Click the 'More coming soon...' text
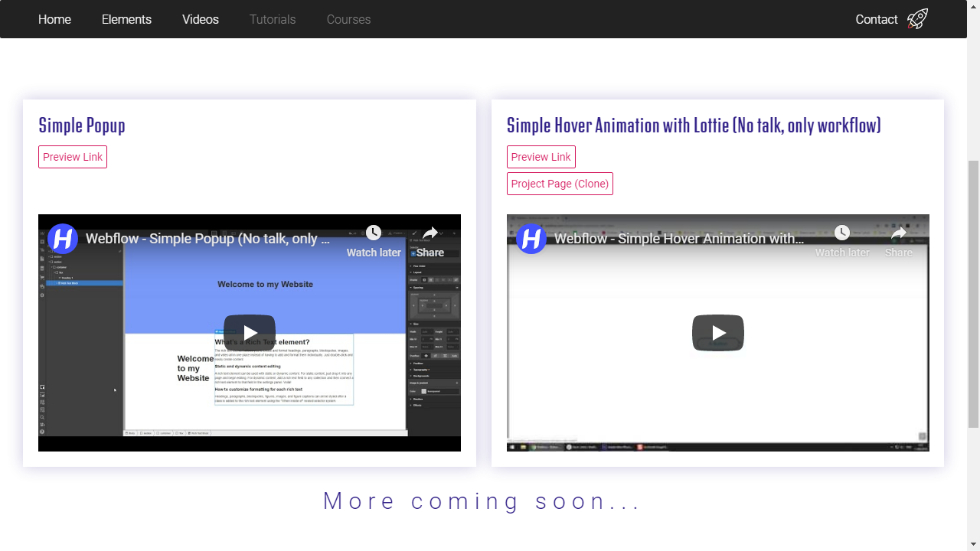This screenshot has width=980, height=551. click(482, 501)
